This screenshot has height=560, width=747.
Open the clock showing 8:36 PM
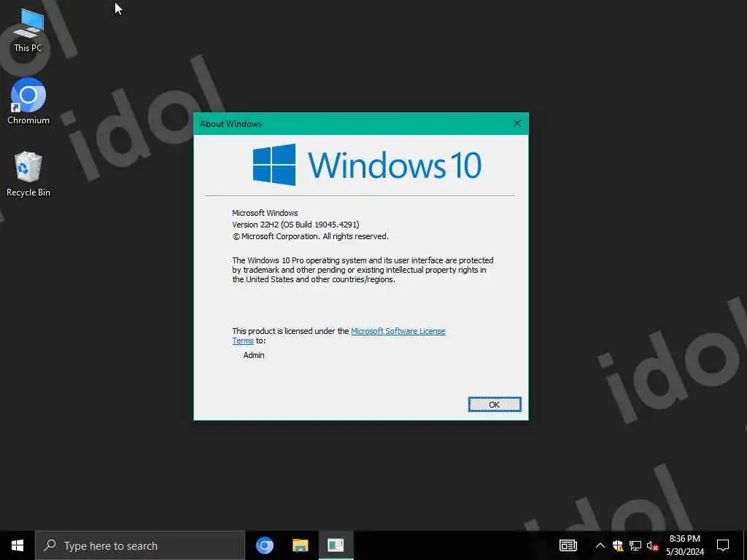(x=684, y=545)
